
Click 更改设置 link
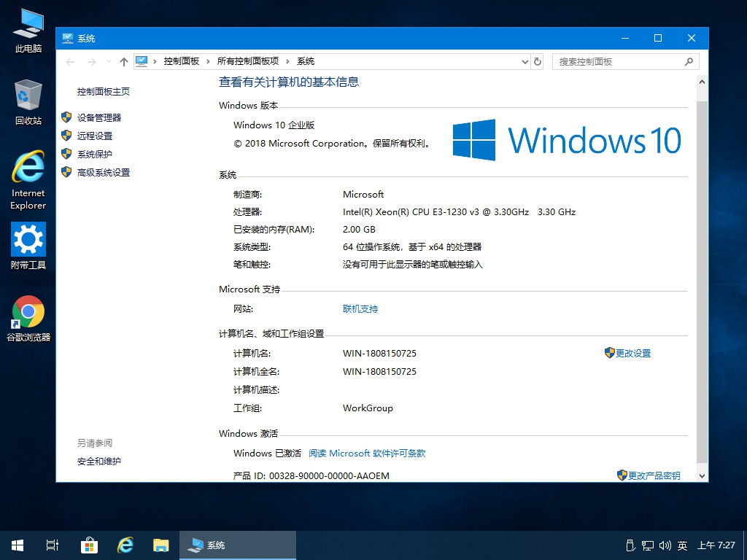click(632, 354)
